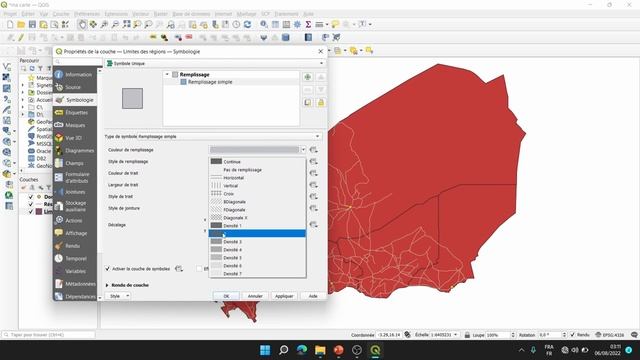Toggle the Rendu checkbox in status bar
Viewport: 640px width, 360px height.
pos(573,335)
